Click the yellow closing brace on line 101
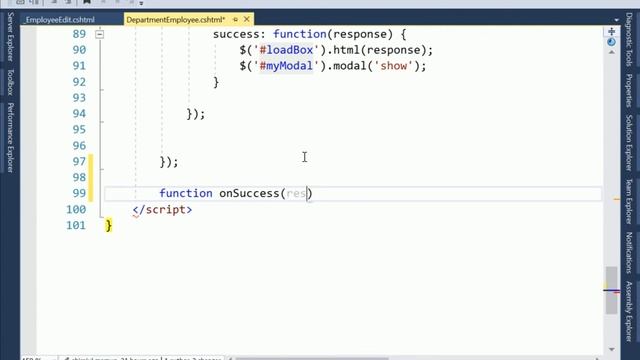This screenshot has height=360, width=640. (109, 225)
